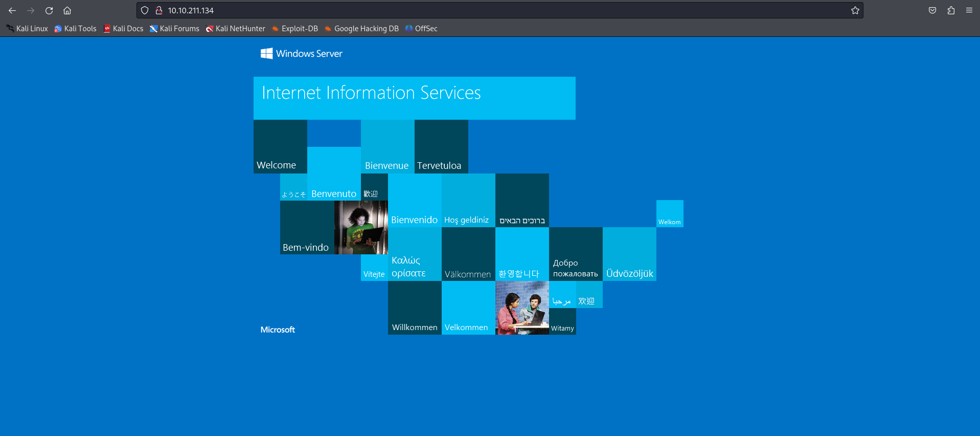The width and height of the screenshot is (980, 436).
Task: Open the Google Hacking DB bookmark
Action: [361, 29]
